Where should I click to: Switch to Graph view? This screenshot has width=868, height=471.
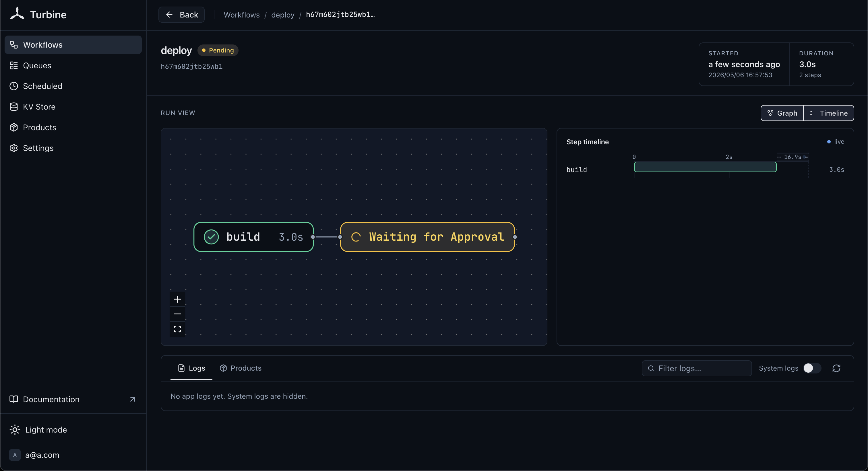click(x=782, y=113)
